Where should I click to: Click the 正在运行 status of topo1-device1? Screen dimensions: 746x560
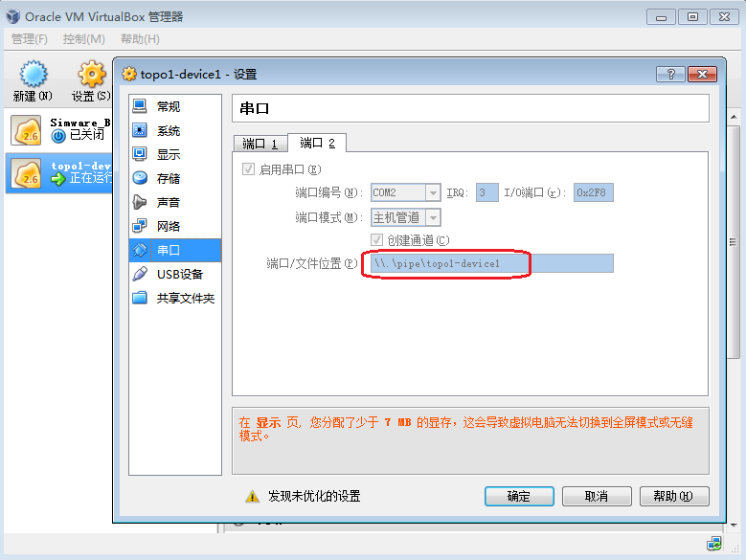click(x=91, y=178)
